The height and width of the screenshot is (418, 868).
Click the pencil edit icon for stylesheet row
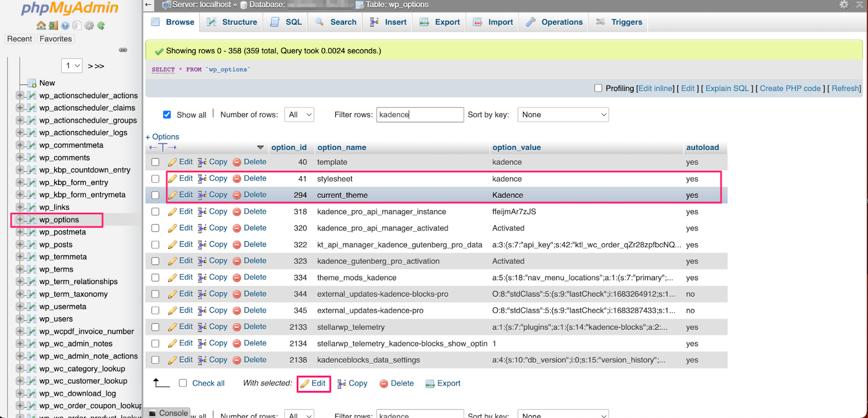click(173, 178)
